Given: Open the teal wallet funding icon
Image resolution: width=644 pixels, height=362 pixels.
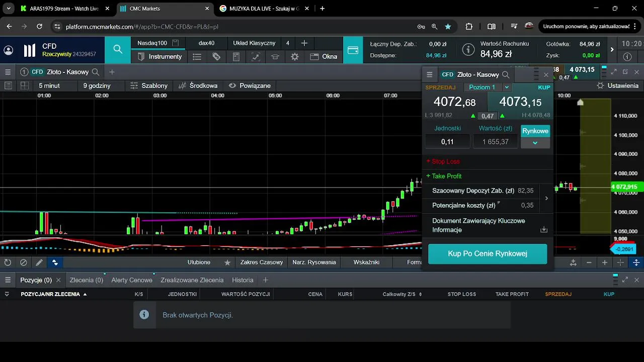Looking at the screenshot, I should pos(353,50).
